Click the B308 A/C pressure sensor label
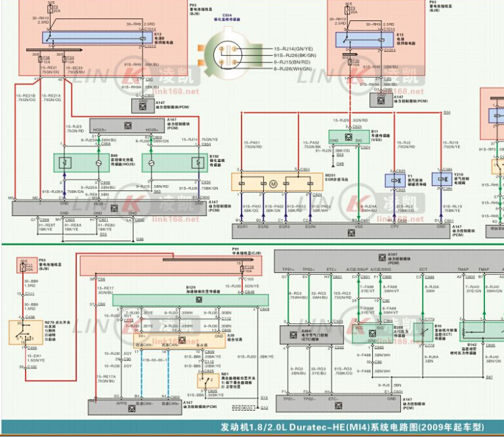This screenshot has height=437, width=504. (x=401, y=331)
